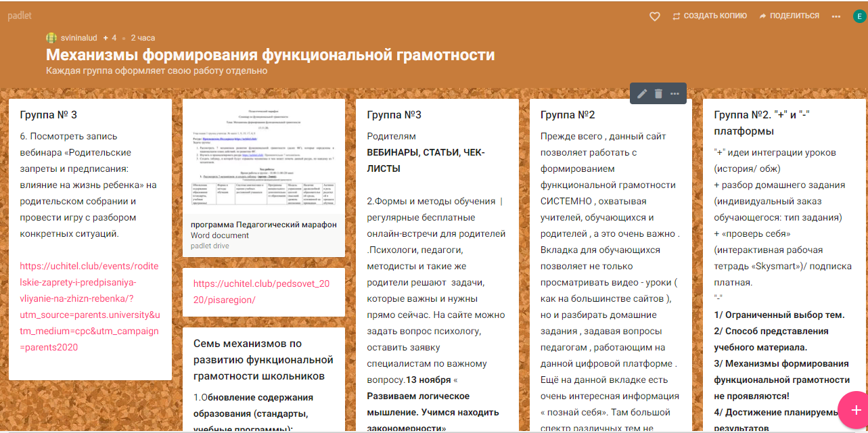Click the ВЕБИНАРЫ, СТАТЬИ, ЧЕК-ЛИСТЫ text
This screenshot has width=868, height=433.
[x=426, y=160]
